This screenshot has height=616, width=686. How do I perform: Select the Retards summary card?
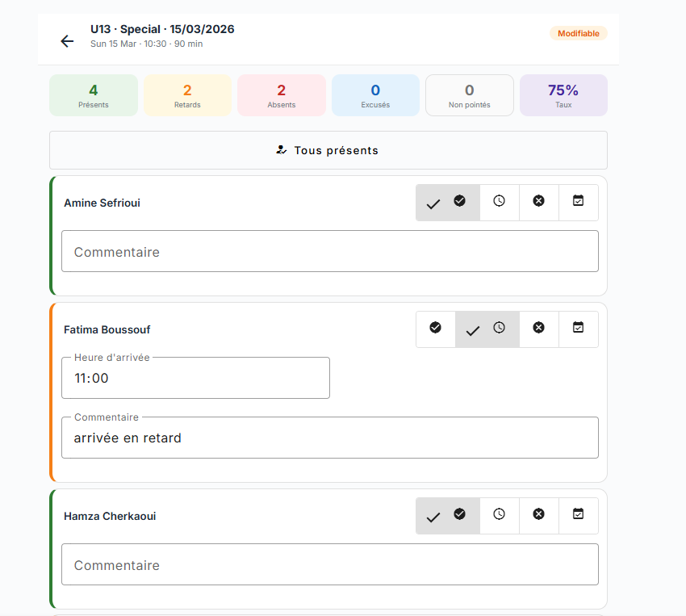(x=187, y=95)
